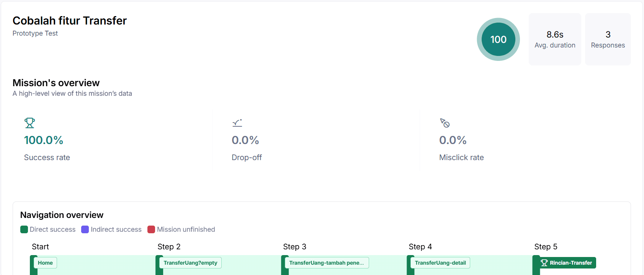Viewport: 644px width, 275px height.
Task: Click the 'Drop-off' label
Action: (x=247, y=157)
